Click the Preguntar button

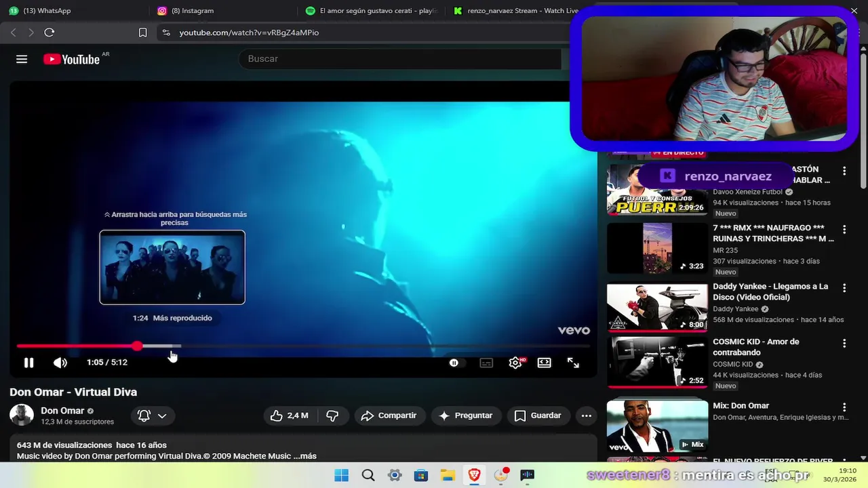(466, 415)
